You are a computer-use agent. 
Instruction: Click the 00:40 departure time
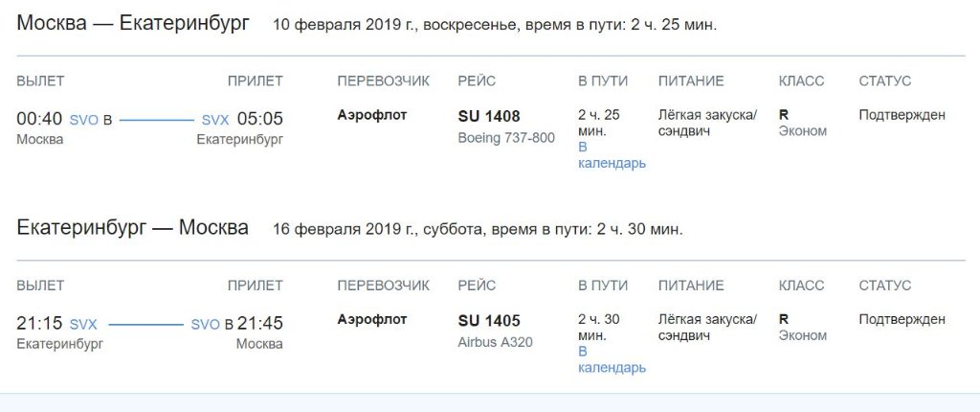coord(39,119)
